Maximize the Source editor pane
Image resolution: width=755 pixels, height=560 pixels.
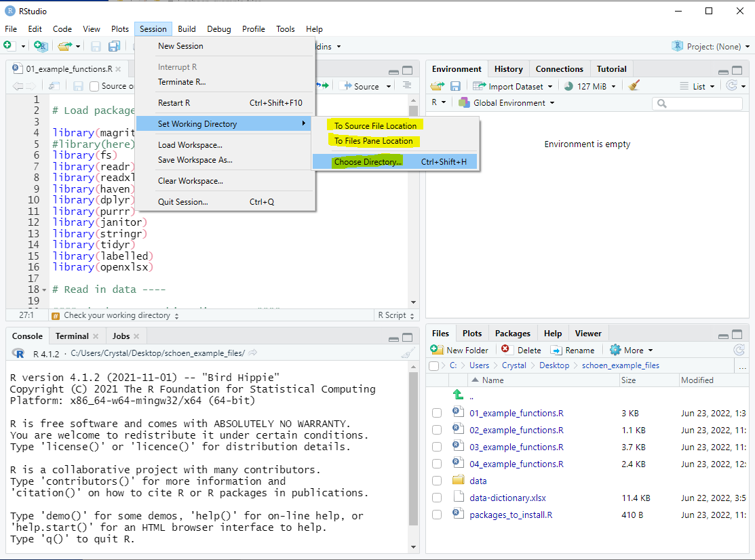click(x=408, y=71)
